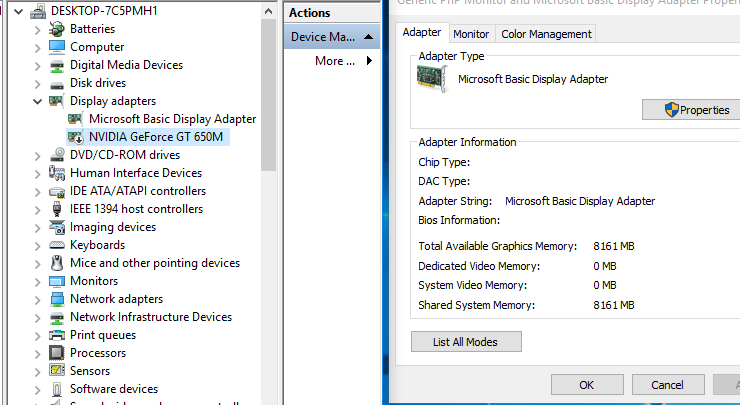Screen dimensions: 740x405
Task: Click the Microsoft Basic Display Adapter tree icon
Action: 76,118
